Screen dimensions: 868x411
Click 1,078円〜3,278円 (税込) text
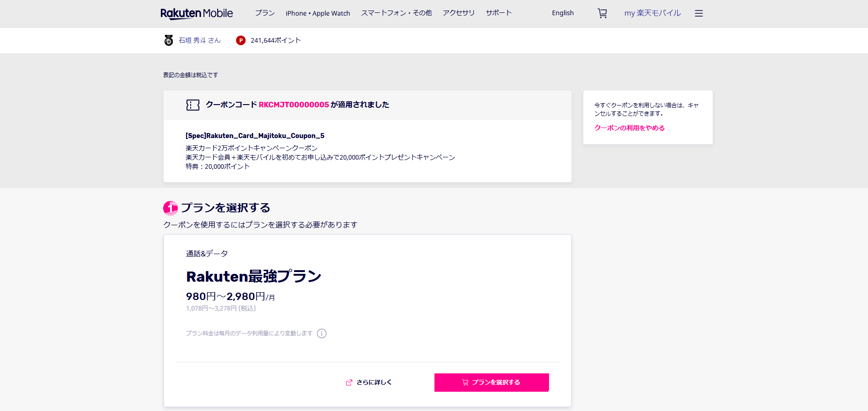[221, 308]
